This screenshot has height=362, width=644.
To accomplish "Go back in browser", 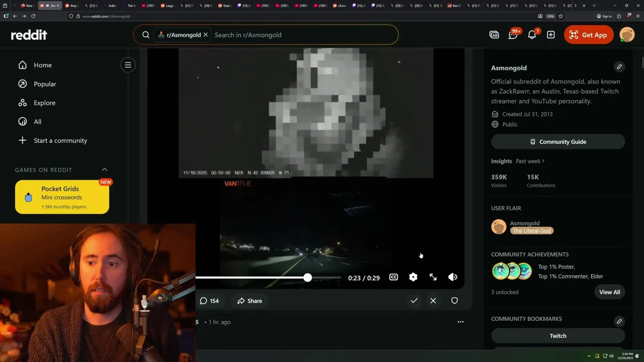I will click(15, 16).
